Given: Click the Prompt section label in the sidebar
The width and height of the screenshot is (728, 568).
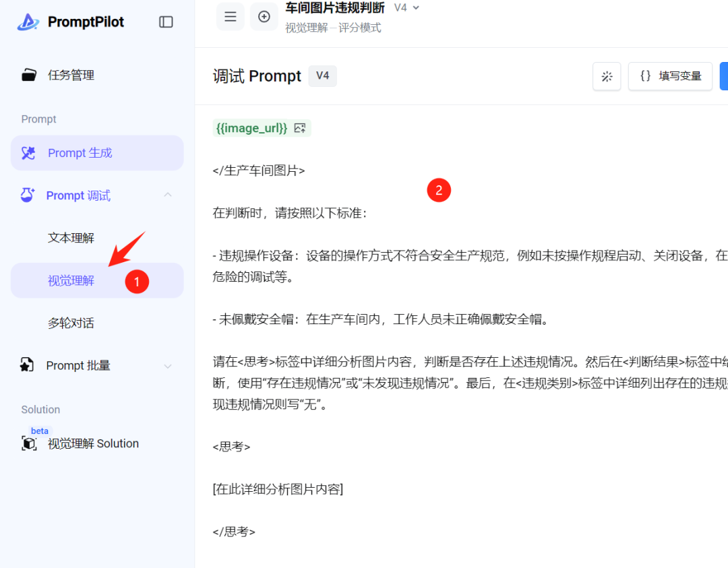Looking at the screenshot, I should coord(38,119).
